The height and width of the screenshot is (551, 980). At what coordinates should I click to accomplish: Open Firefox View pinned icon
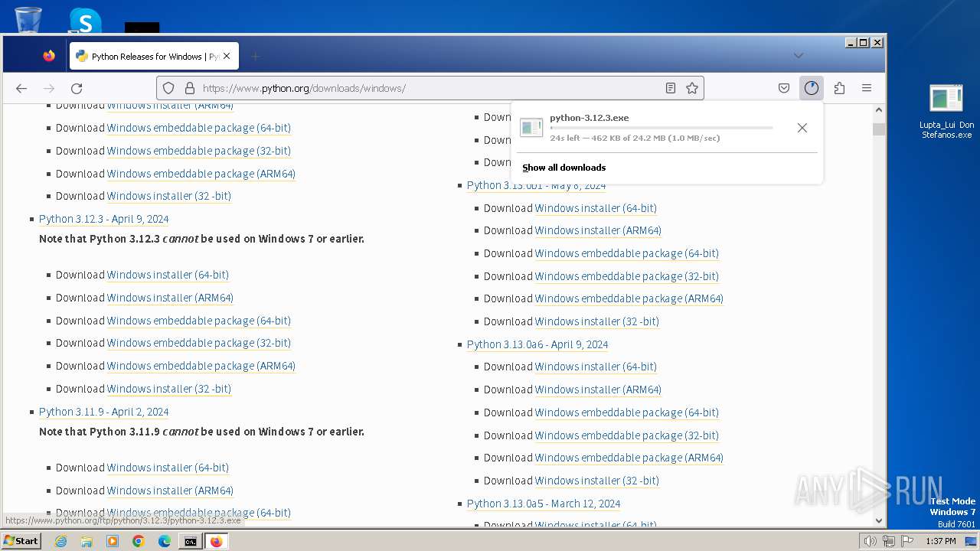pyautogui.click(x=49, y=56)
